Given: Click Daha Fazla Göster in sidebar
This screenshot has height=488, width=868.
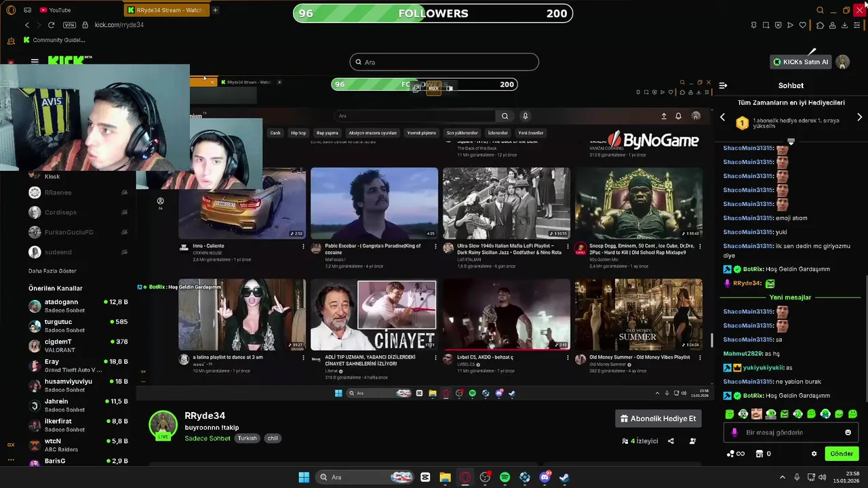Looking at the screenshot, I should point(52,271).
